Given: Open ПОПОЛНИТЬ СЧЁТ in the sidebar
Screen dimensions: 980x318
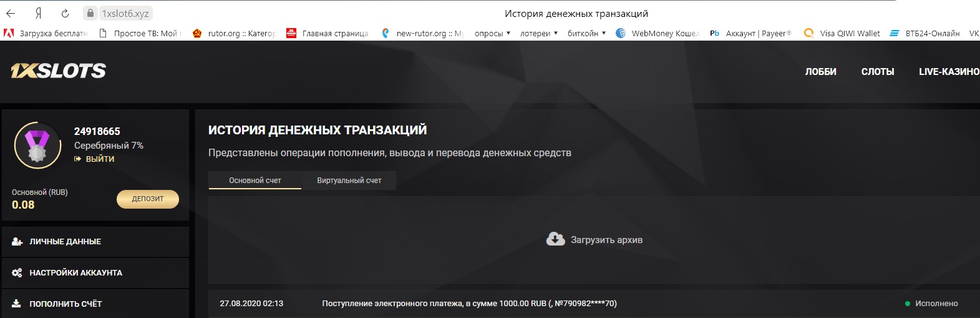Looking at the screenshot, I should [95, 304].
